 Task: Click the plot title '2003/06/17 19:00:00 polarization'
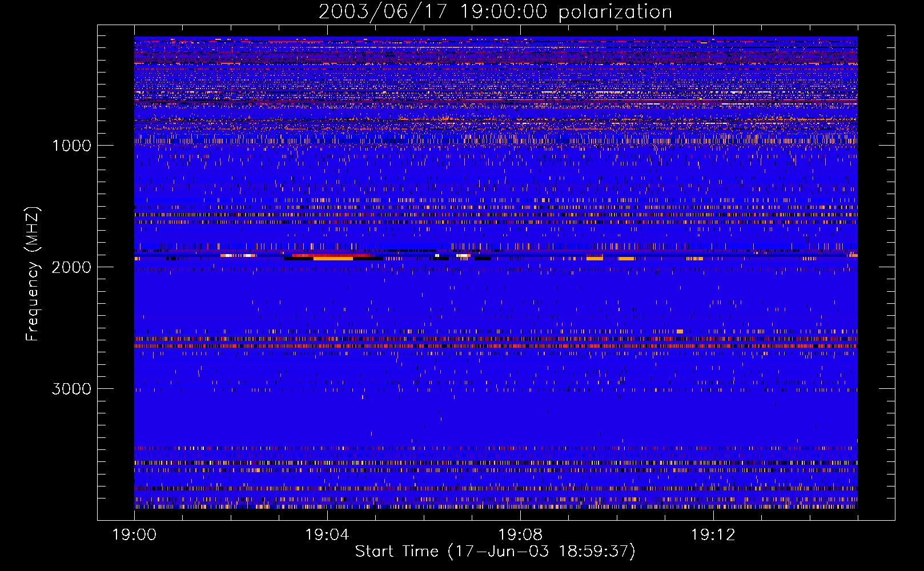click(495, 12)
